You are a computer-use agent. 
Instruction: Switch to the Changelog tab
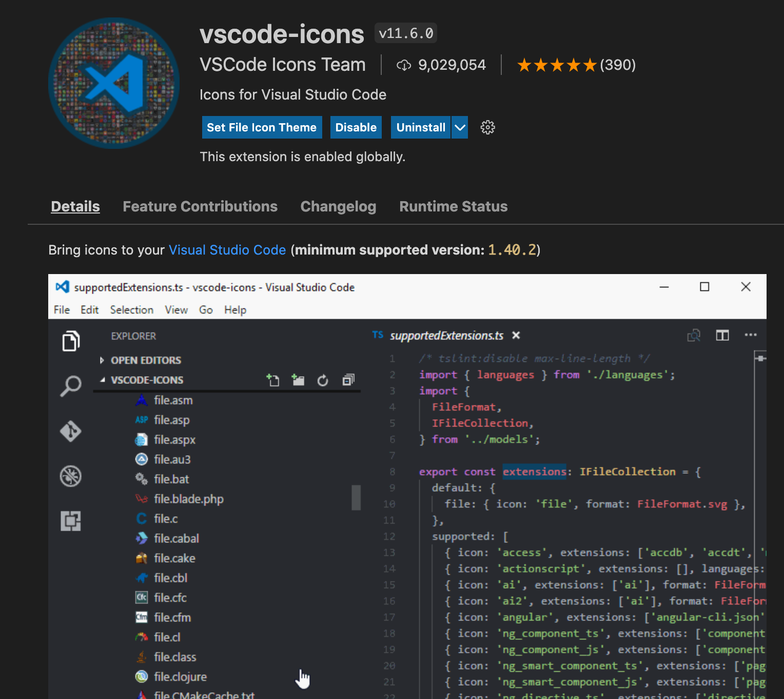(x=338, y=206)
